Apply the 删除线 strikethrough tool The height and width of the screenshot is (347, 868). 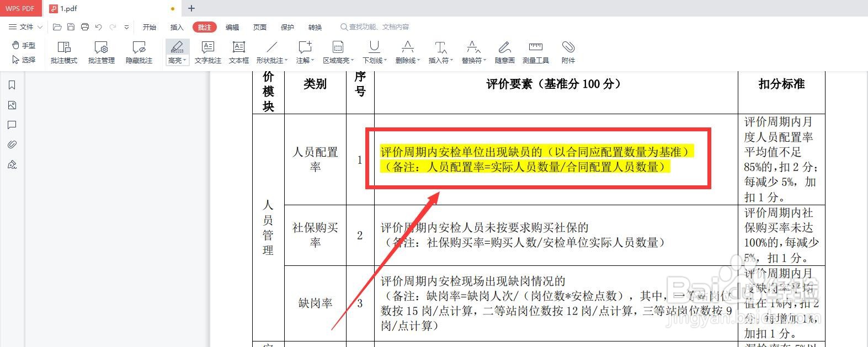tap(408, 47)
